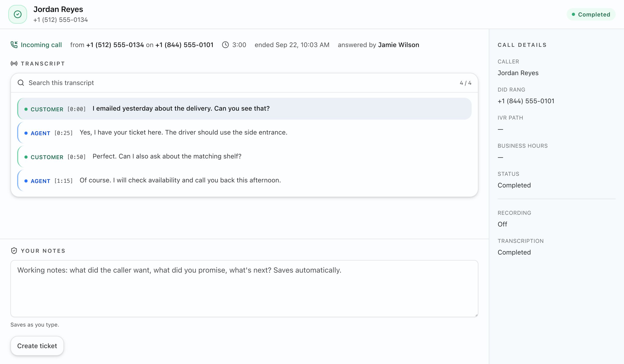Click the +1 (512) 555-0134 number under the header name
Image resolution: width=624 pixels, height=364 pixels.
[61, 20]
